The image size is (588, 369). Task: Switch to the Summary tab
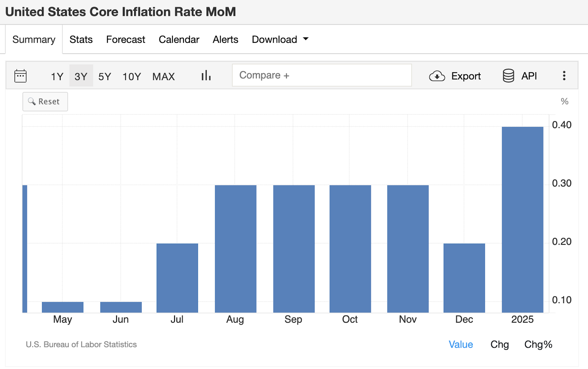click(34, 39)
